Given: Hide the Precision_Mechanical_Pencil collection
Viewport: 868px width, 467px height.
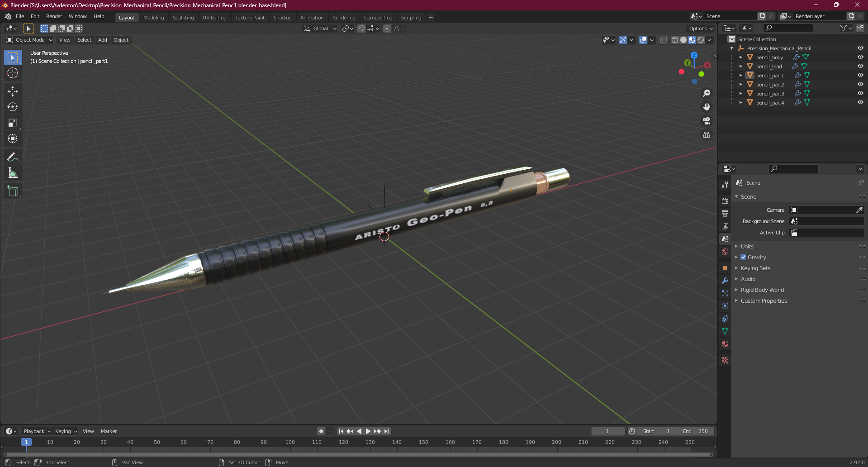Looking at the screenshot, I should 860,48.
